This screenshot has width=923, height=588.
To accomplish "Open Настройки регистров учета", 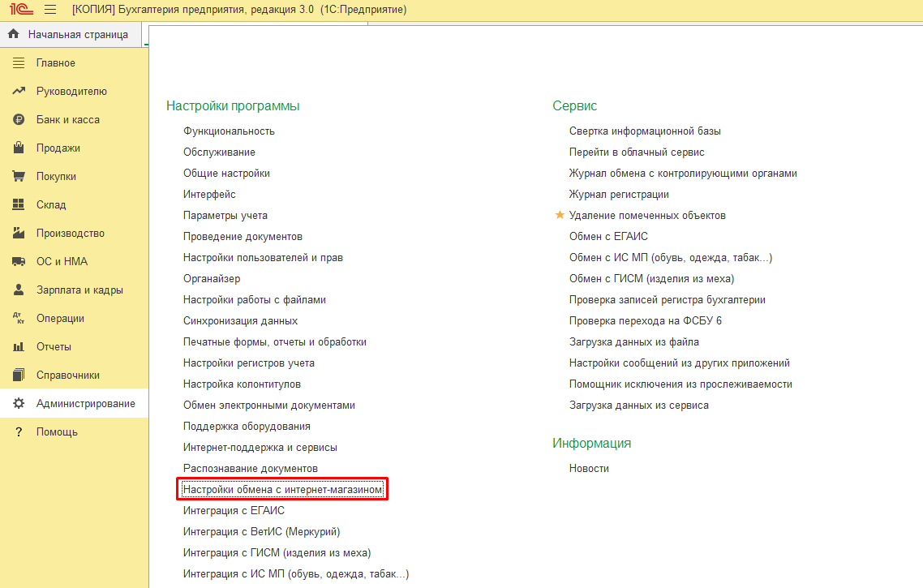I will (249, 363).
